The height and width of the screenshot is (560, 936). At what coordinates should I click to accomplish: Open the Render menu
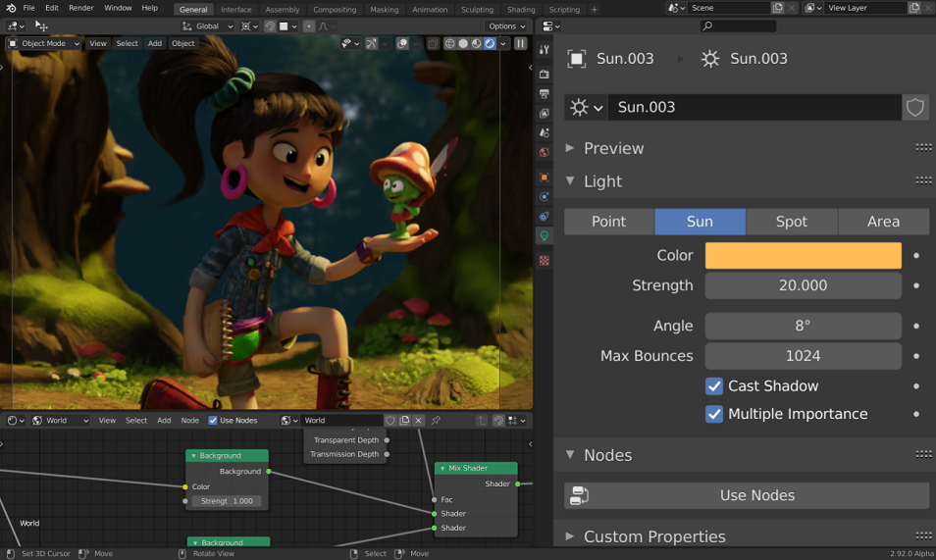point(81,8)
